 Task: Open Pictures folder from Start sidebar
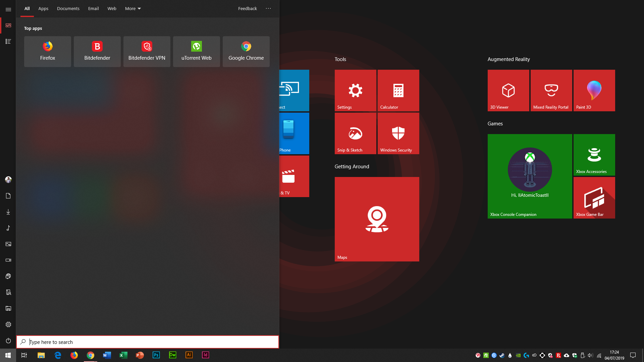pyautogui.click(x=8, y=244)
